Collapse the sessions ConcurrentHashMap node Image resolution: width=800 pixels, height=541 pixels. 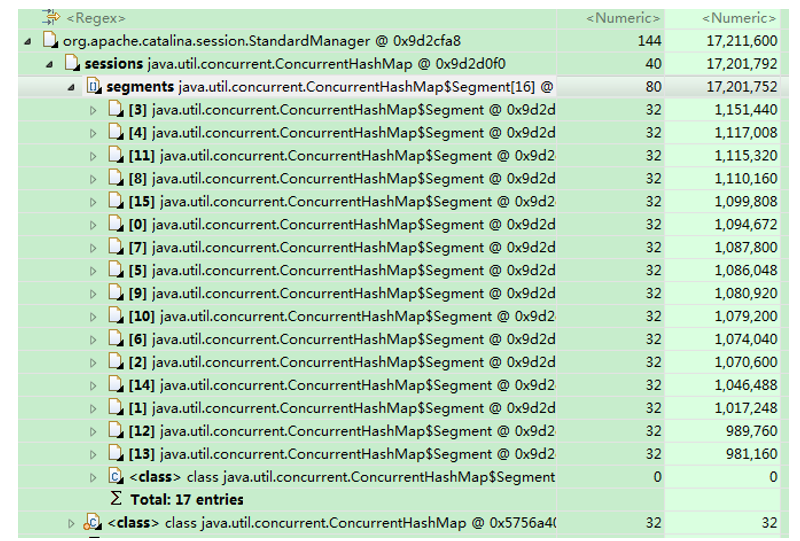click(x=49, y=64)
